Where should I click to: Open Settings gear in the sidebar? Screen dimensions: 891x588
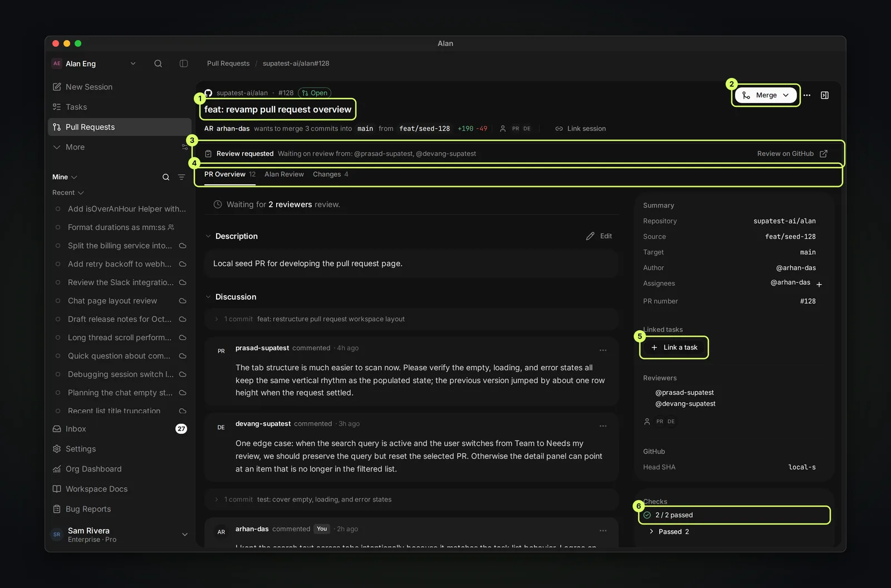57,449
